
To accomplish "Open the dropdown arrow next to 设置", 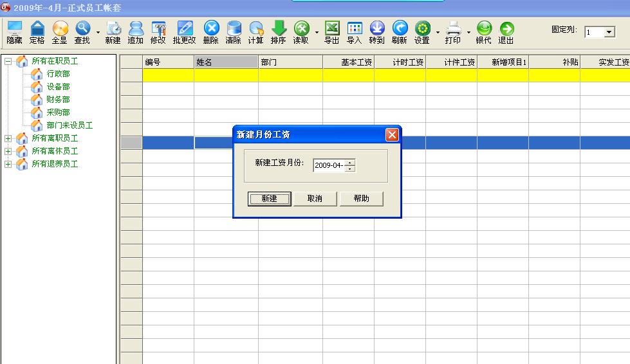I will coord(438,32).
